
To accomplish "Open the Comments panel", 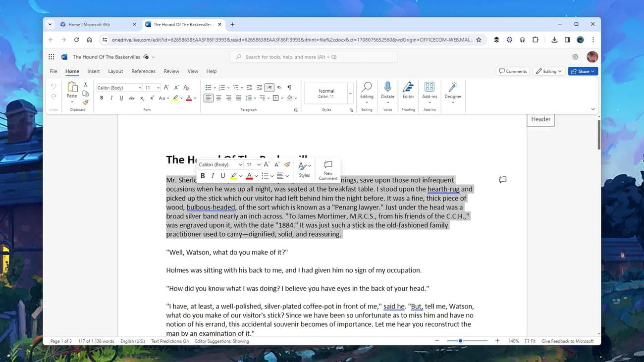I will point(512,71).
